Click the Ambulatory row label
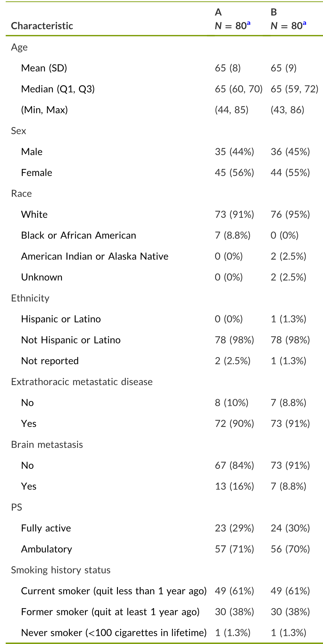Screen dimensions: 323x644 coord(47,549)
